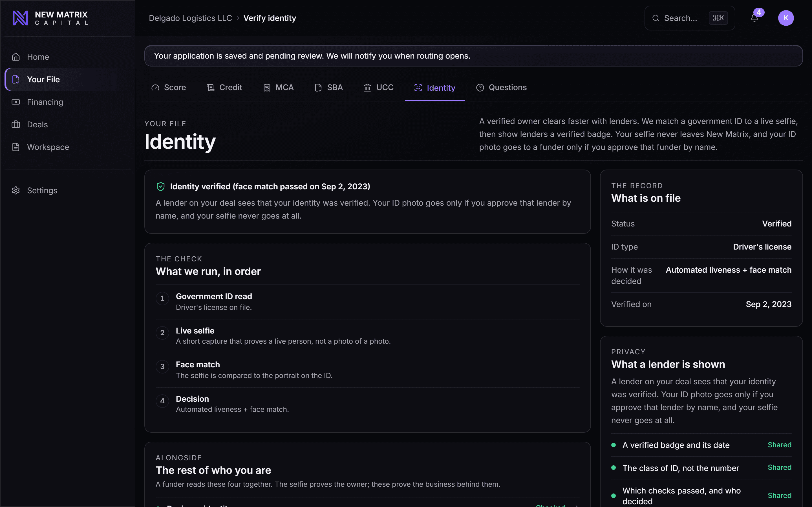Open the notifications bell

coord(754,18)
